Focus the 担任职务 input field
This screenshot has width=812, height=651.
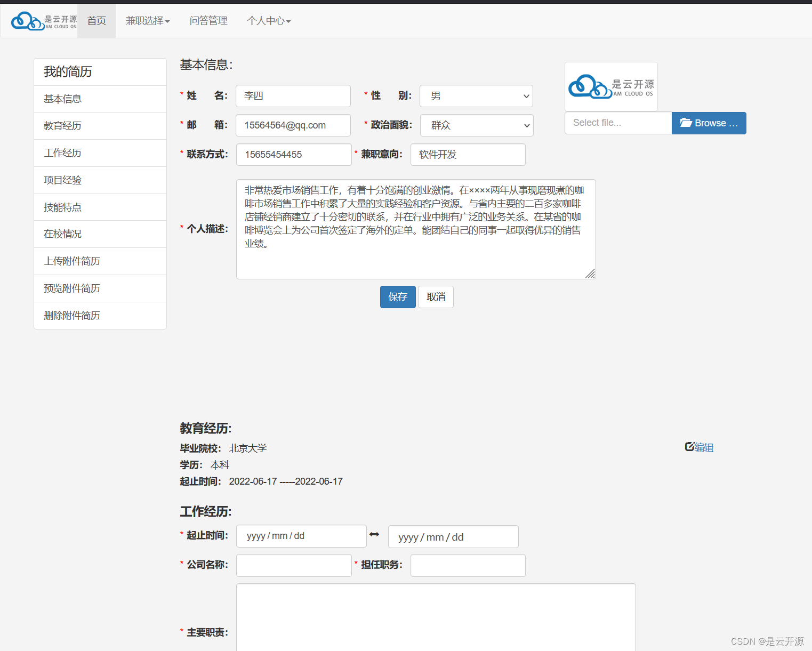point(468,565)
